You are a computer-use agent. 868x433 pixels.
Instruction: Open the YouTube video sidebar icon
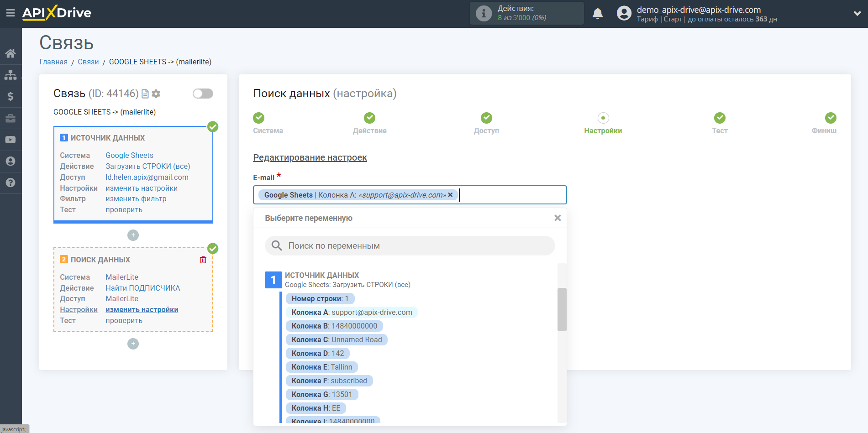pyautogui.click(x=11, y=140)
